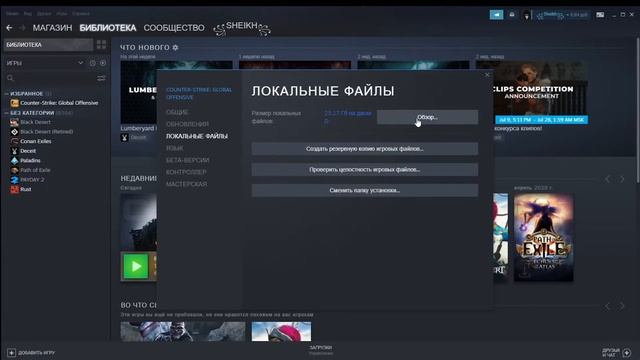Open the Path of Exile cover art
The image size is (640, 360).
coord(543,238)
